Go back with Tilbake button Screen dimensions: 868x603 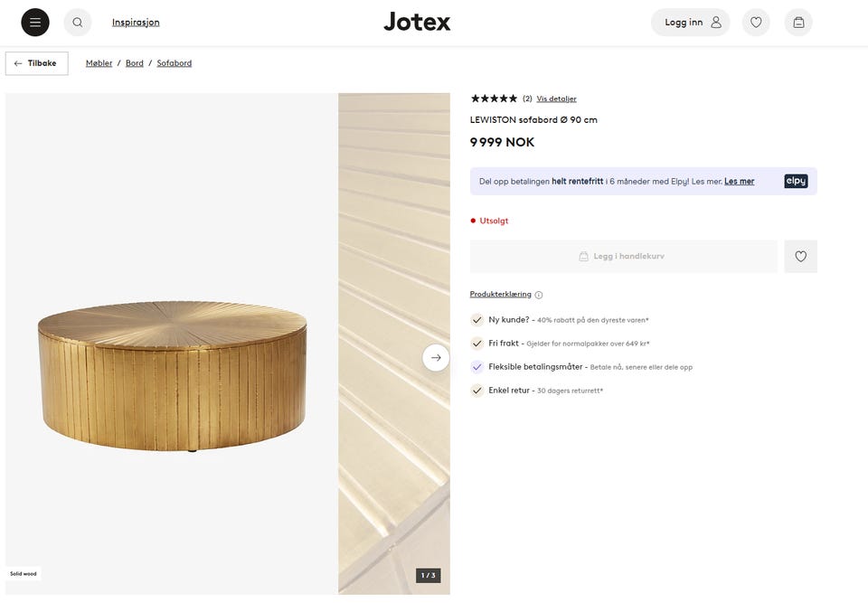point(36,63)
